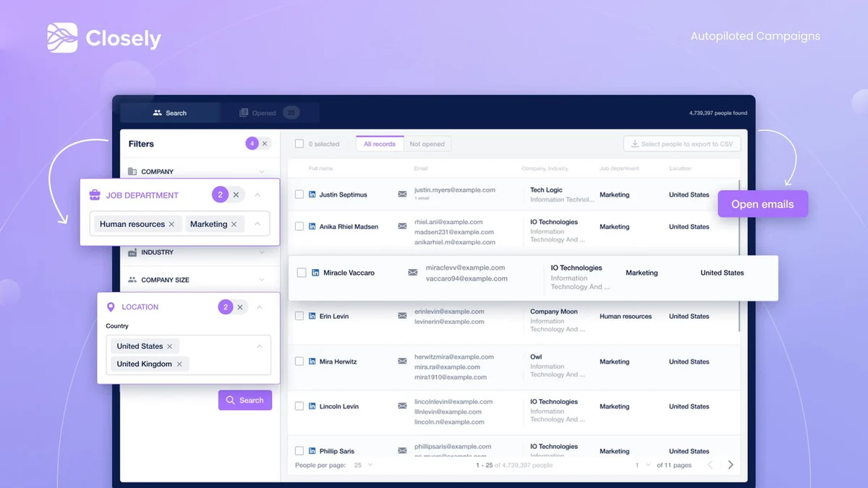Click the Company building icon
The width and height of the screenshot is (868, 488).
pyautogui.click(x=132, y=171)
